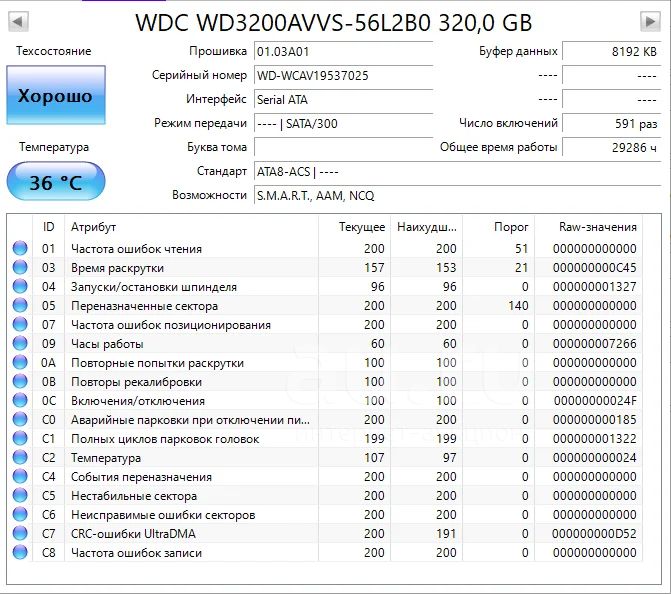Click the status orb for Температура row
This screenshot has height=594, width=671.
point(20,457)
